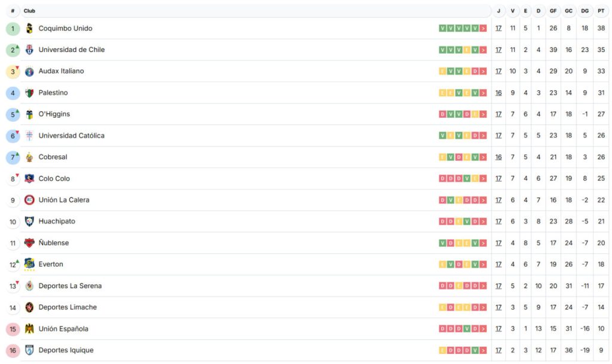
Task: Click the Palestino club crest
Action: click(29, 93)
